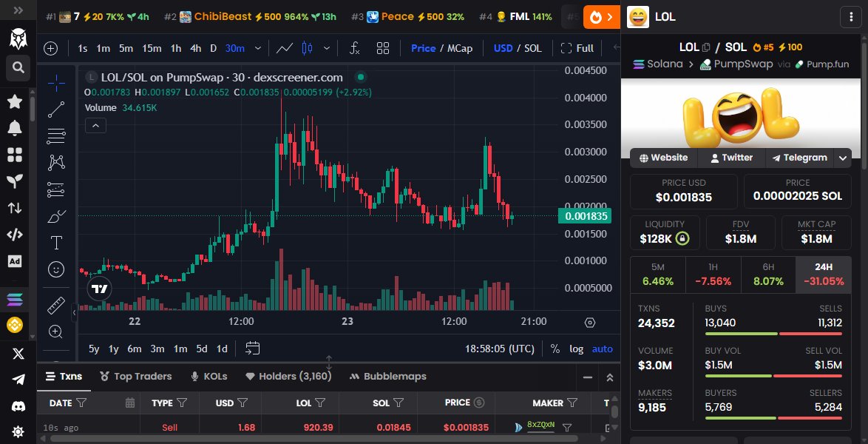Viewport: 868px width, 444px height.
Task: Open the timeframe dropdown next to 30m
Action: 258,48
